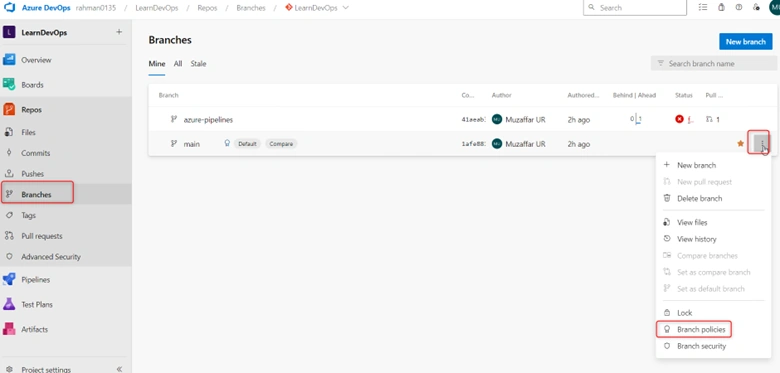Focus the top Search box
The image size is (780, 373).
pos(635,8)
